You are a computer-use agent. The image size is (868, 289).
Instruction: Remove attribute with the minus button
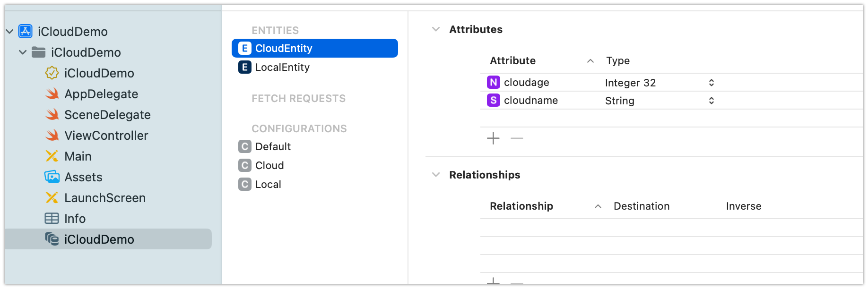click(x=517, y=138)
